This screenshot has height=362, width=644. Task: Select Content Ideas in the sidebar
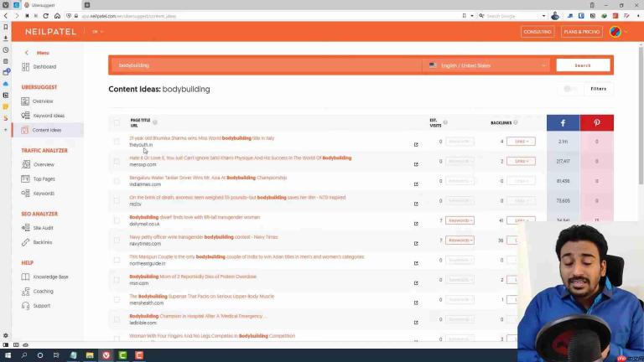click(x=41, y=130)
